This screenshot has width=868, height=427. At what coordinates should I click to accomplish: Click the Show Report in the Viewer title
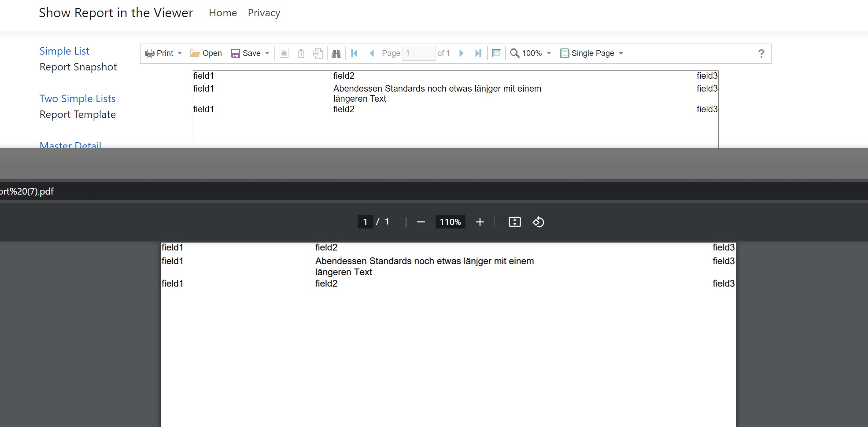[116, 13]
